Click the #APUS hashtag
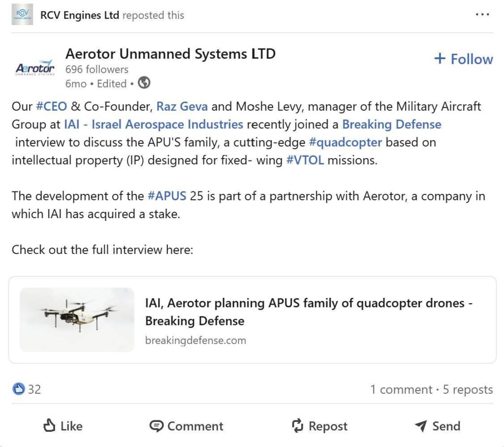504x447 pixels. 167,196
